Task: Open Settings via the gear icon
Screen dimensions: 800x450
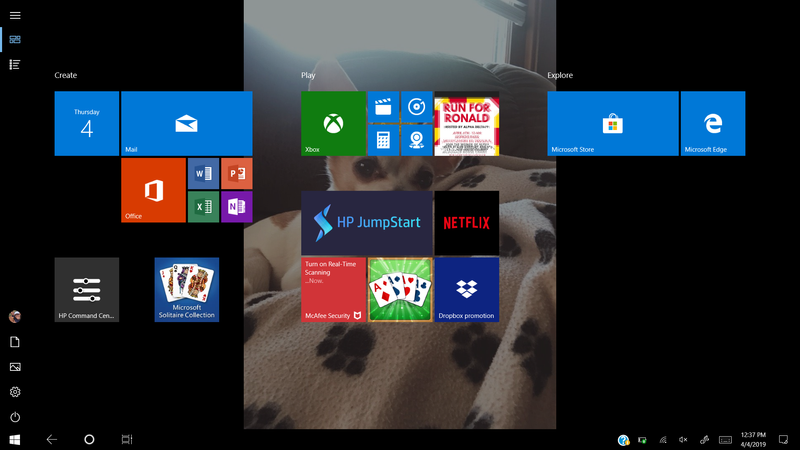Action: [15, 392]
